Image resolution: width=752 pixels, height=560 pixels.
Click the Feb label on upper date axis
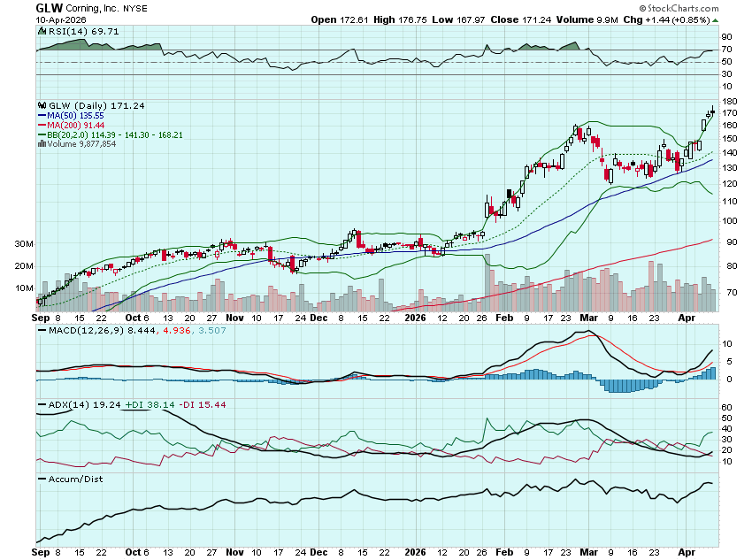click(x=504, y=318)
